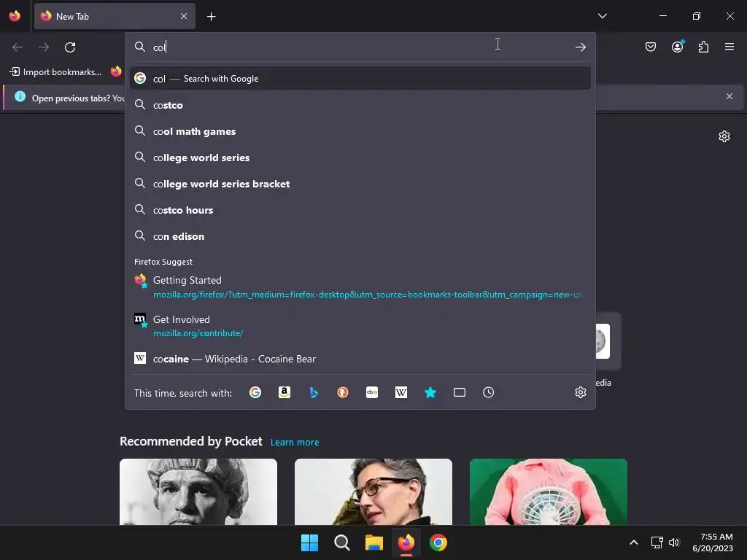This screenshot has width=747, height=560.
Task: Choose 'college world series bracket' suggestion
Action: [x=360, y=183]
